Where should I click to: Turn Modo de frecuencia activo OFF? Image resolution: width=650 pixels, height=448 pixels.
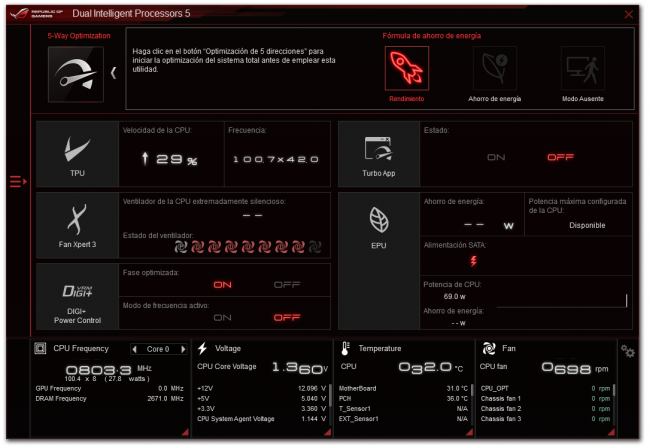click(287, 317)
